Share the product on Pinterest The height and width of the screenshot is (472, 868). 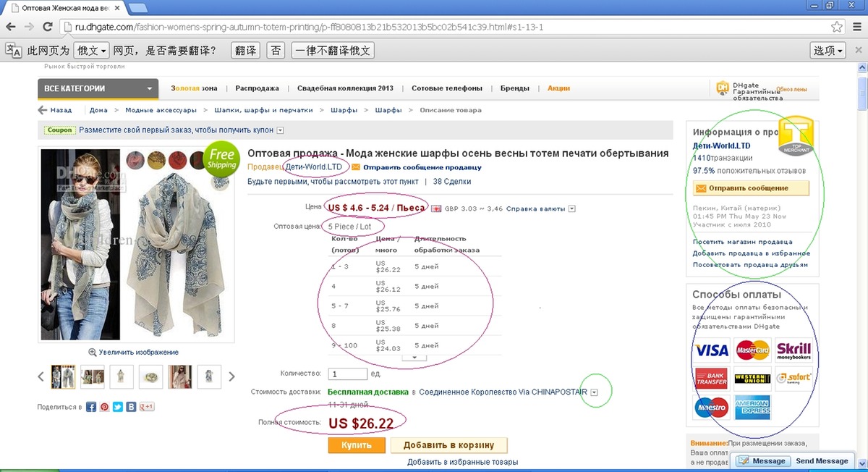pyautogui.click(x=105, y=407)
